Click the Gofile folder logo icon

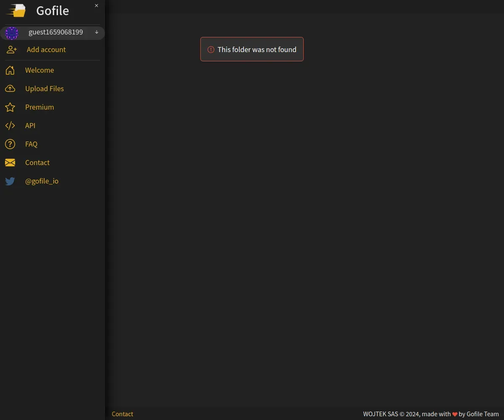coord(16,10)
